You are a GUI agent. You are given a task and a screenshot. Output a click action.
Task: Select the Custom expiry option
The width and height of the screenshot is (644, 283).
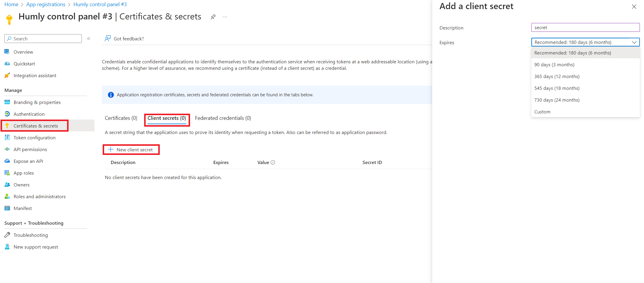[585, 112]
